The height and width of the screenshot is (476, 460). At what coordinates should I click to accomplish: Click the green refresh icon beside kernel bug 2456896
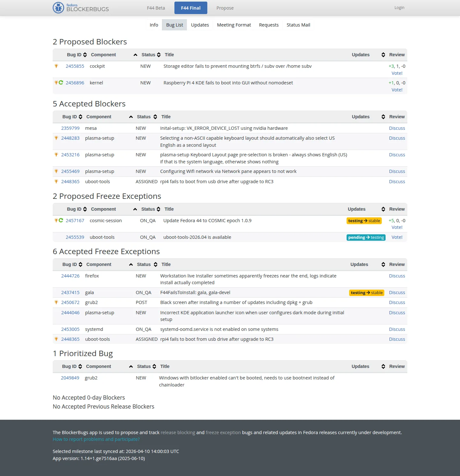tap(61, 82)
